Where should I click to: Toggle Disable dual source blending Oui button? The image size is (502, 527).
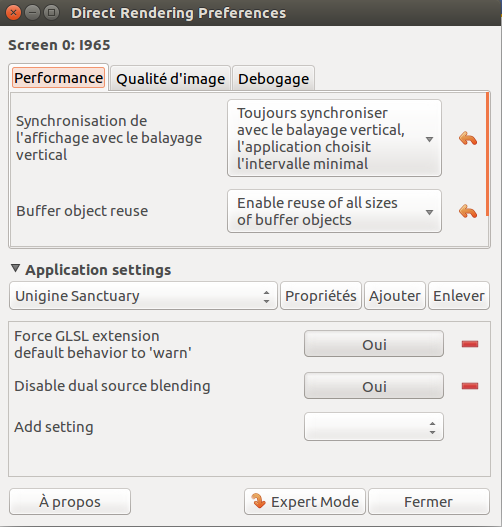[x=374, y=386]
